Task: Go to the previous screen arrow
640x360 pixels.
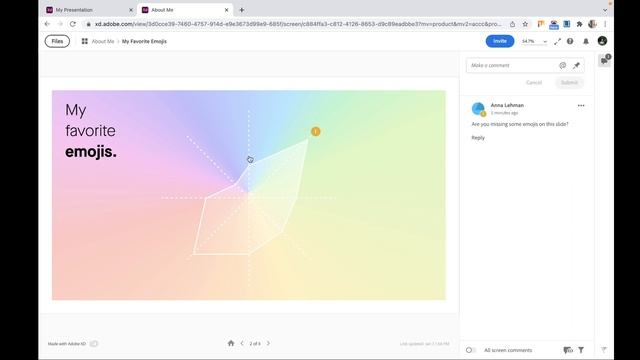Action: tap(242, 343)
